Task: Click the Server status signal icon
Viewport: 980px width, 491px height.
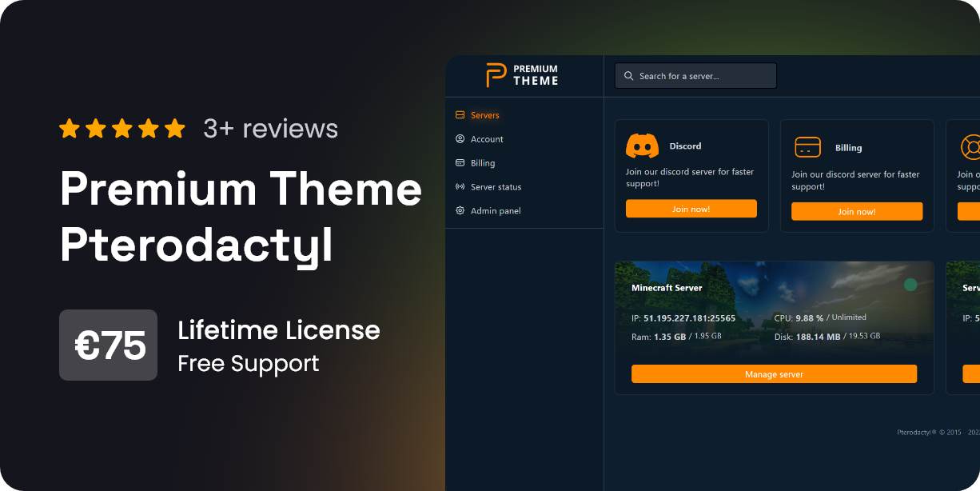Action: coord(460,187)
